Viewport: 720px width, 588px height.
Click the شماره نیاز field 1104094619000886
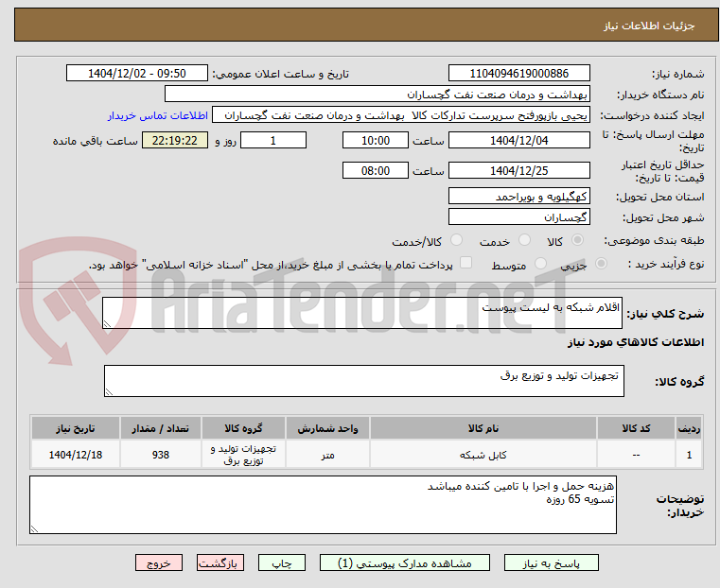point(518,74)
